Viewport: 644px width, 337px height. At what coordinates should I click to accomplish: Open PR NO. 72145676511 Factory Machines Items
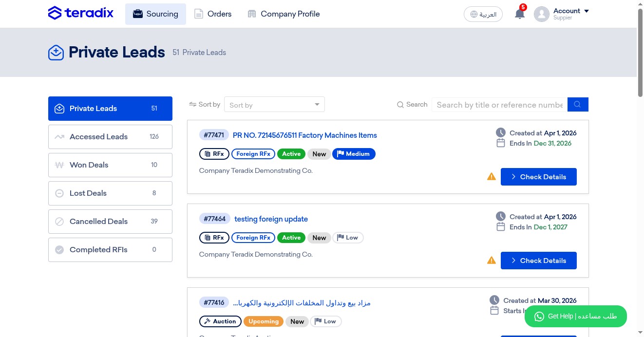point(305,135)
